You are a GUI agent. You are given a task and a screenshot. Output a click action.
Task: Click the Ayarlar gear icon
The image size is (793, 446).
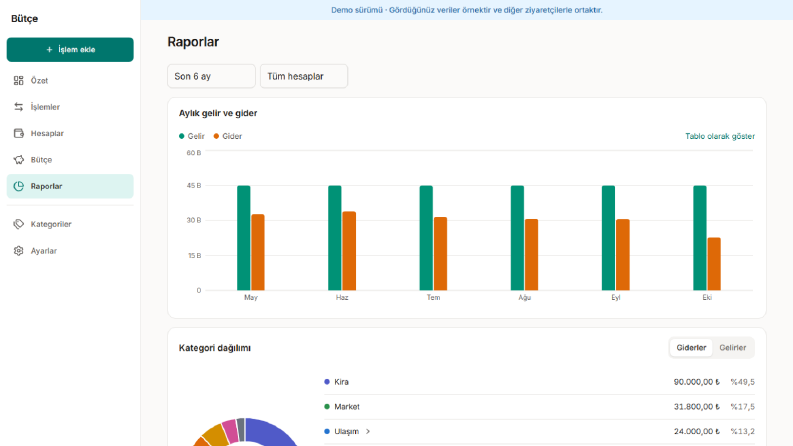click(19, 251)
